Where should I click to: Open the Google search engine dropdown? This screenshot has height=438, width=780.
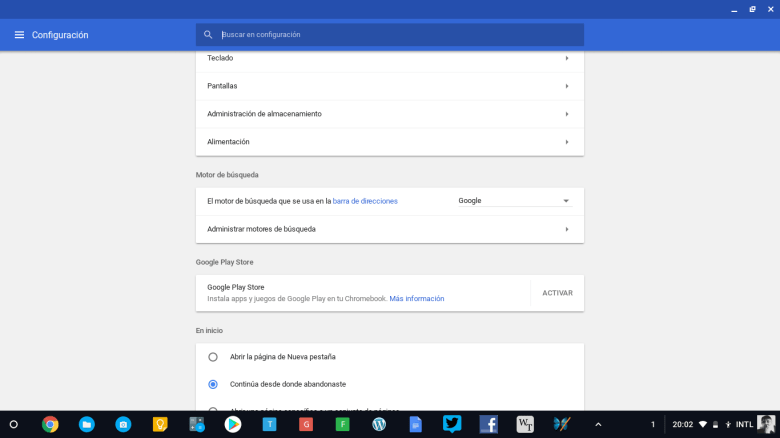click(514, 201)
